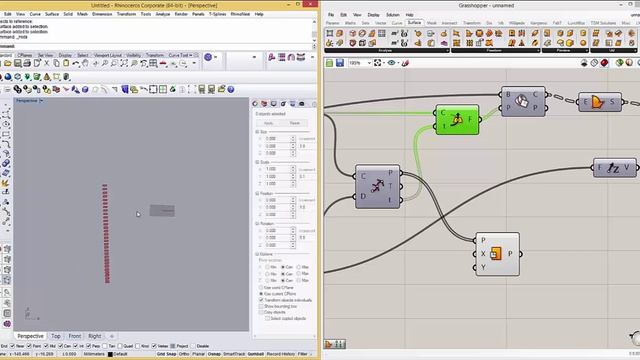640x360 pixels.
Task: Enable Copy objects checkbox
Action: 262,312
